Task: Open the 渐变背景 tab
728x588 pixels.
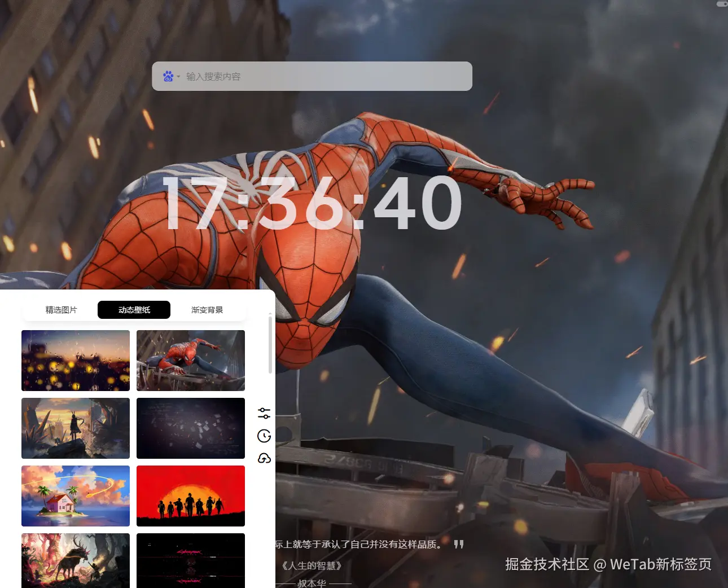Action: point(207,310)
